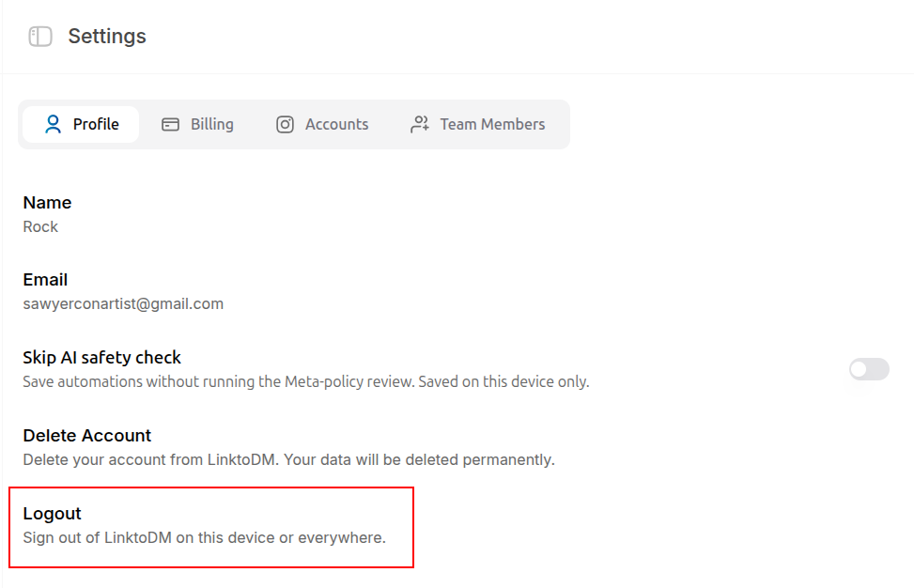Open the Profile tab
914x588 pixels.
(81, 124)
